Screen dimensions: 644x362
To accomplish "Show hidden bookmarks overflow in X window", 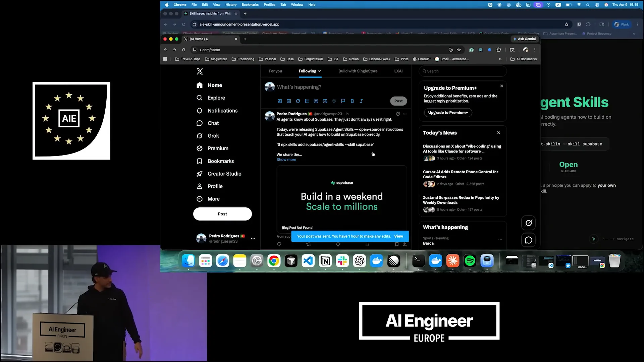I will [x=500, y=59].
